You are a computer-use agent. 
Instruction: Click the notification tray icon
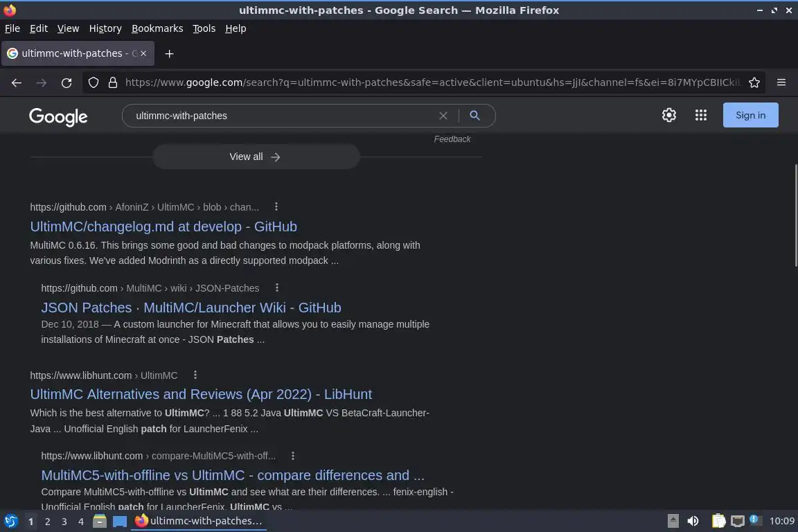pos(755,520)
